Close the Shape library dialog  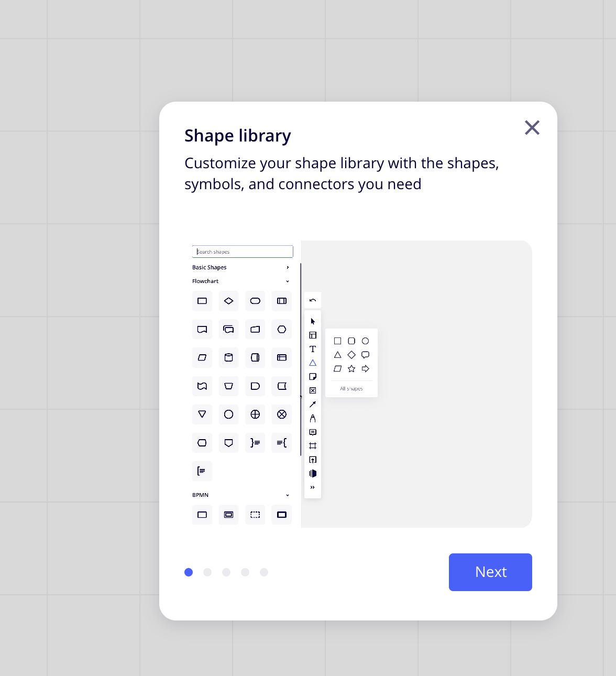[x=532, y=127]
